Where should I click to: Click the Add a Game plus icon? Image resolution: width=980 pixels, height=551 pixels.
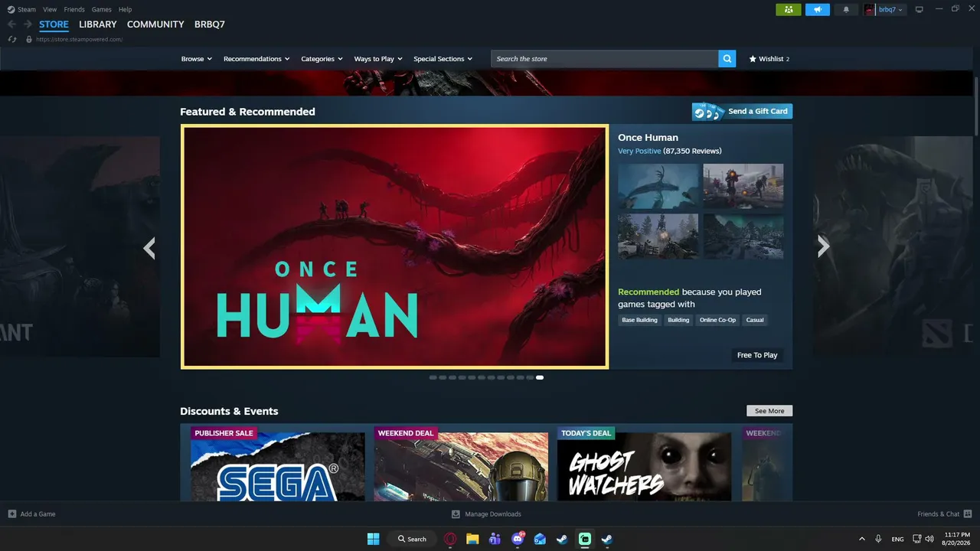coord(11,514)
